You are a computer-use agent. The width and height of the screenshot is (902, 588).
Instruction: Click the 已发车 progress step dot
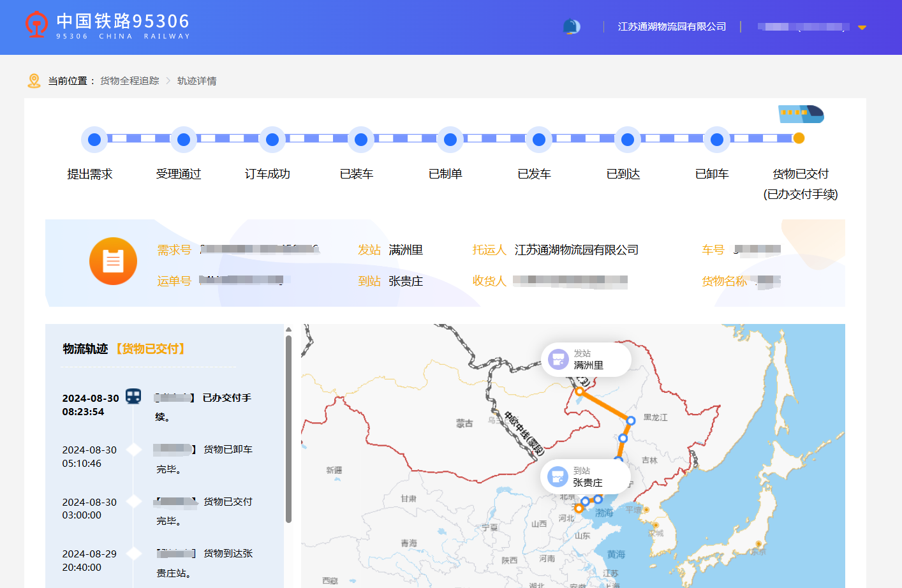click(x=539, y=139)
